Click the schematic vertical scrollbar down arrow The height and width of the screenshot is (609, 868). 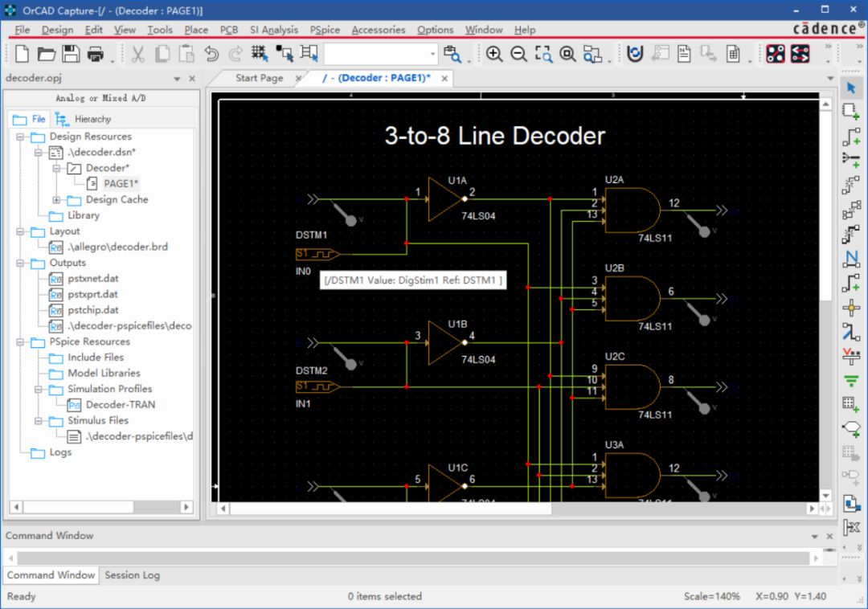pos(826,496)
